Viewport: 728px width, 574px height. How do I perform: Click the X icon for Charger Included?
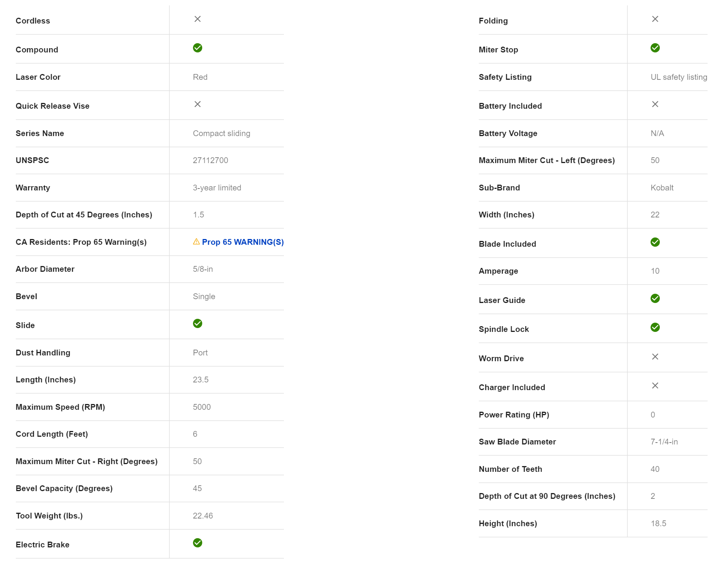point(655,385)
